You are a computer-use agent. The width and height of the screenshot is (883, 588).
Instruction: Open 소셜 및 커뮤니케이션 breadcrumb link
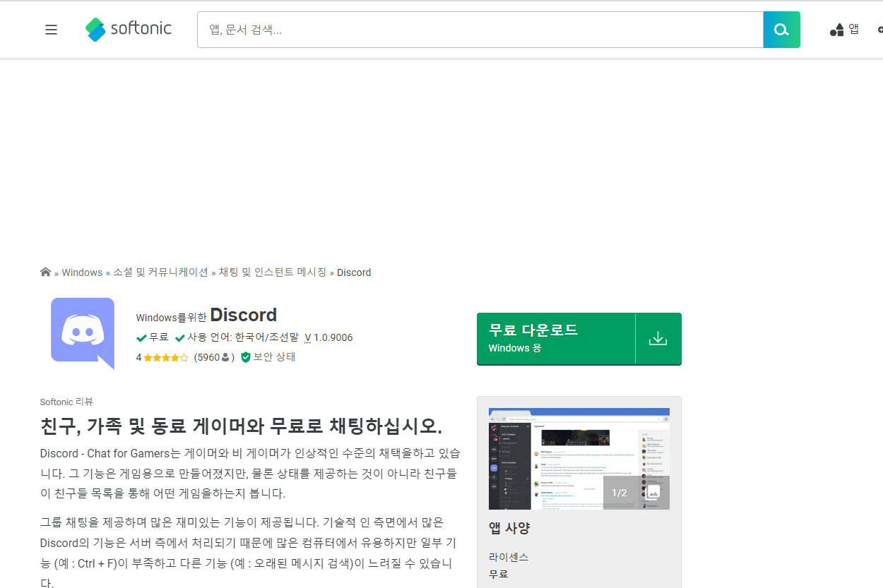[160, 272]
